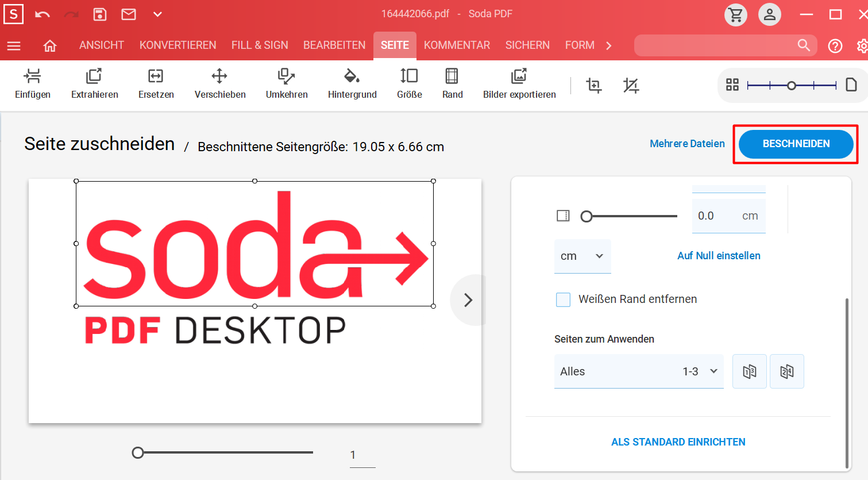The image size is (868, 480).
Task: Enable Weißen Rand entfernen checkbox
Action: (x=564, y=299)
